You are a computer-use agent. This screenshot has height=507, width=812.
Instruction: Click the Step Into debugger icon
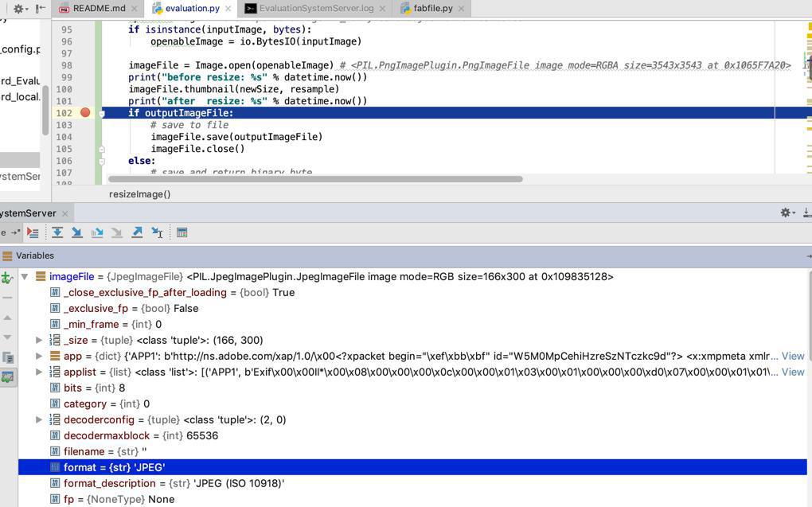[x=77, y=232]
